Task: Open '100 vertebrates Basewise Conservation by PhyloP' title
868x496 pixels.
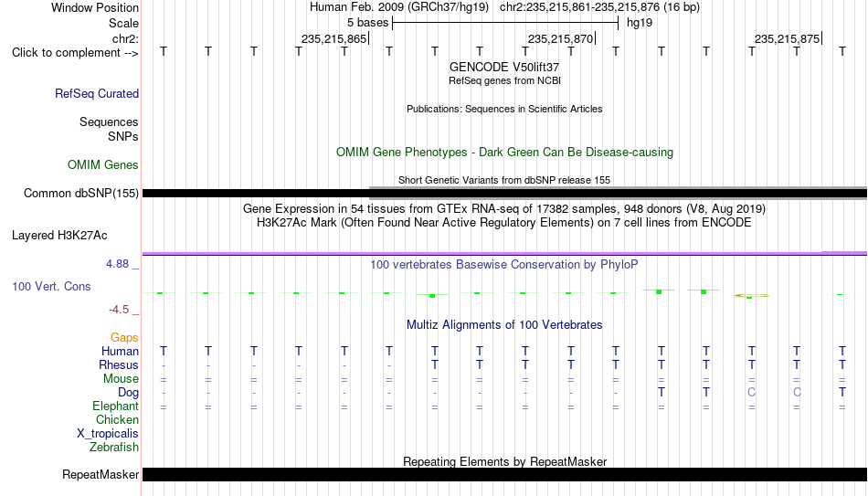Action: pos(504,265)
